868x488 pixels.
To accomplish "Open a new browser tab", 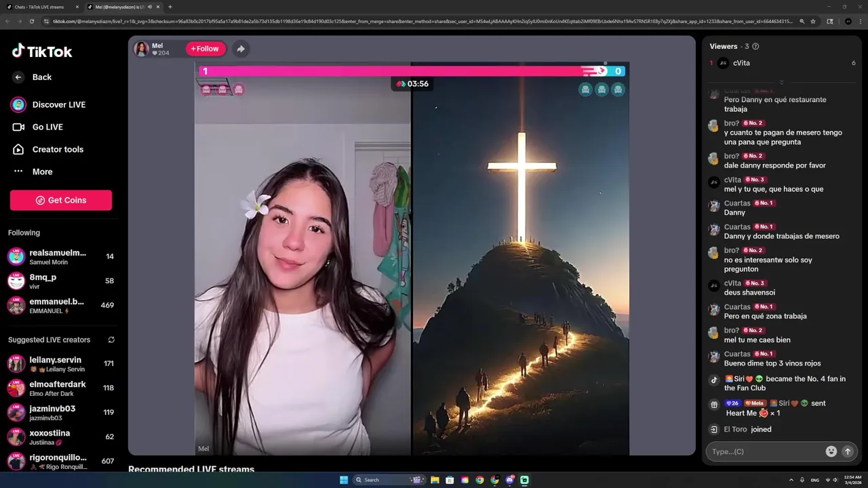I will pos(170,7).
